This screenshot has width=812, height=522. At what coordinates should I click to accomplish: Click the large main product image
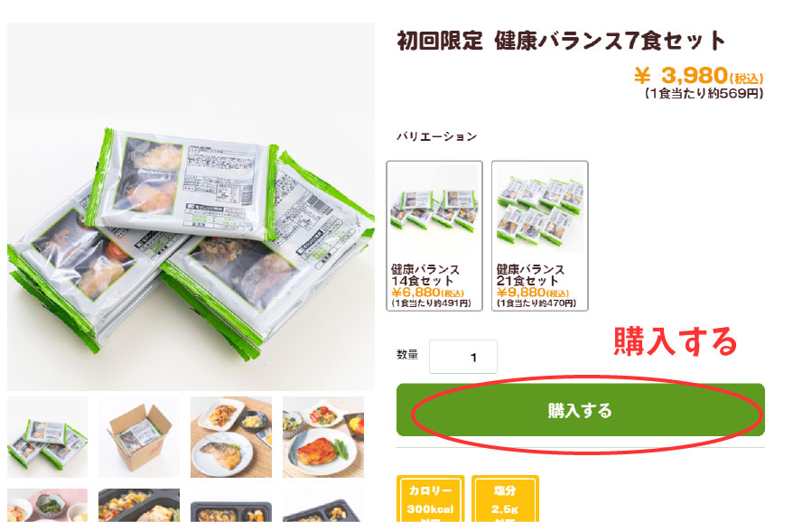click(x=191, y=206)
